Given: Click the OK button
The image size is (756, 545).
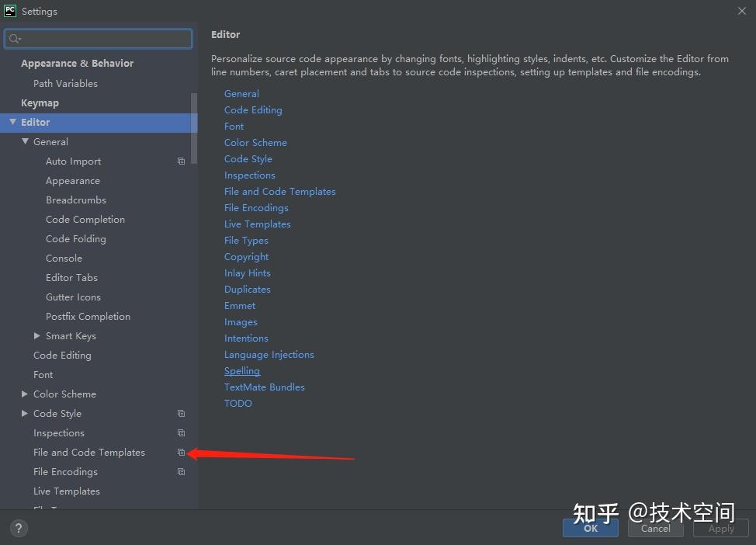Looking at the screenshot, I should (591, 528).
